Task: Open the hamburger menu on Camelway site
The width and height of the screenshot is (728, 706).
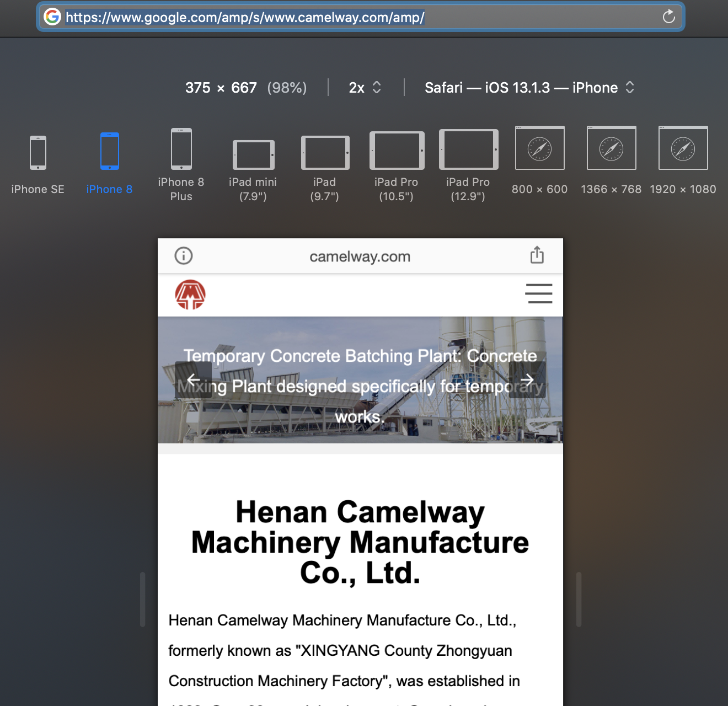Action: 539,293
